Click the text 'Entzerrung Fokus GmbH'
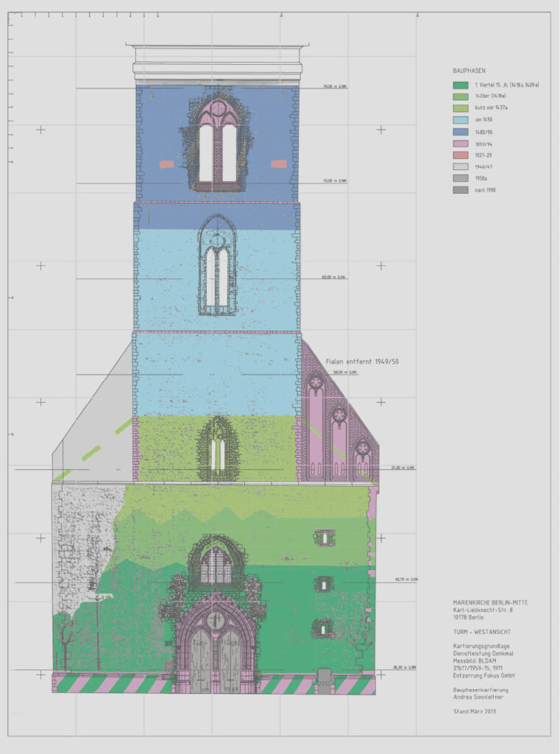This screenshot has height=754, width=560. 483,675
